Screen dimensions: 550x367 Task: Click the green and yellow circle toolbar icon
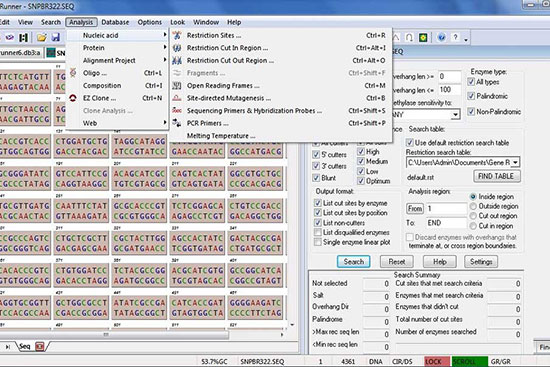[423, 37]
